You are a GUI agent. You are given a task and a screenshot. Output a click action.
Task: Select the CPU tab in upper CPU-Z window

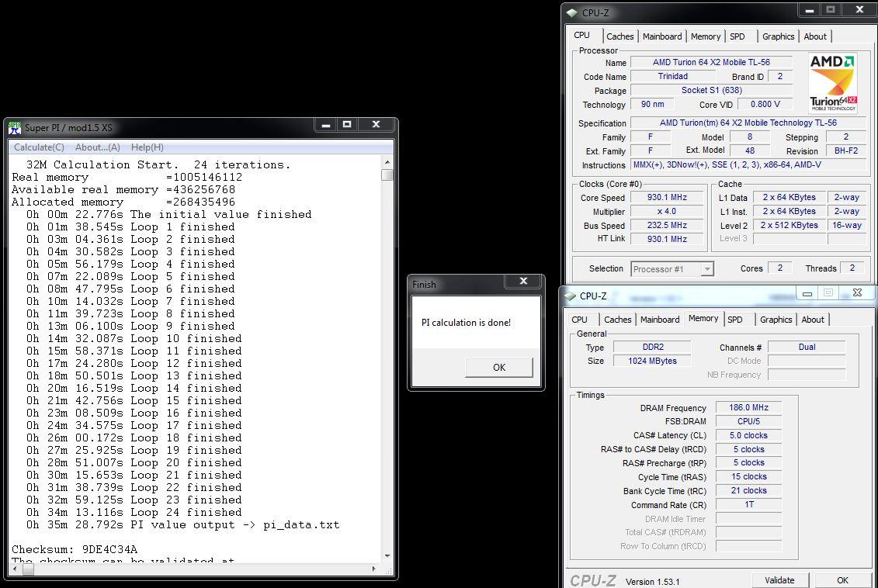[581, 35]
